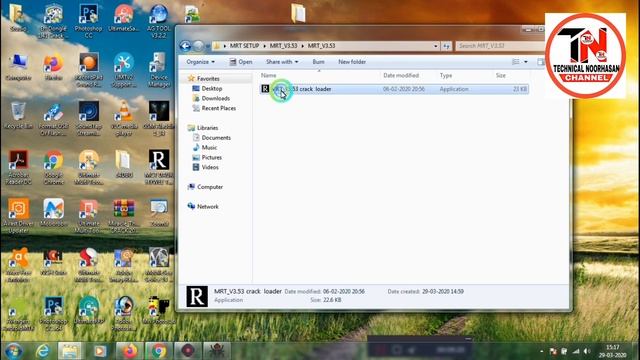Click the Back arrow in Explorer
640x360 pixels.
coord(185,46)
